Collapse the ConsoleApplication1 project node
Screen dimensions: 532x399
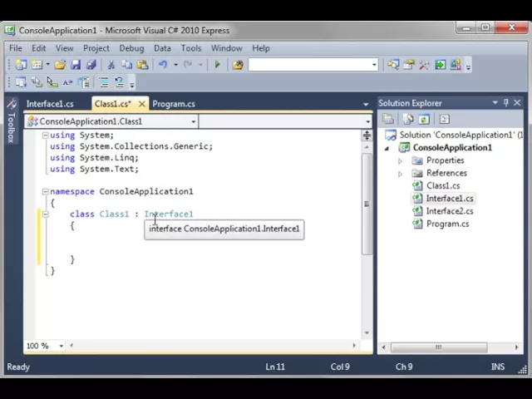click(x=387, y=148)
